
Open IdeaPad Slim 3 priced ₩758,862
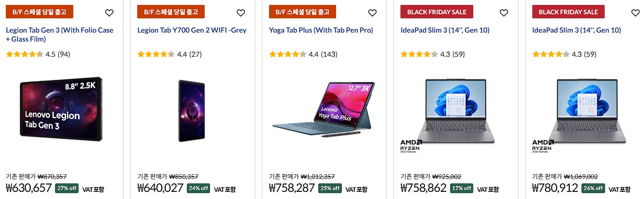point(445,30)
